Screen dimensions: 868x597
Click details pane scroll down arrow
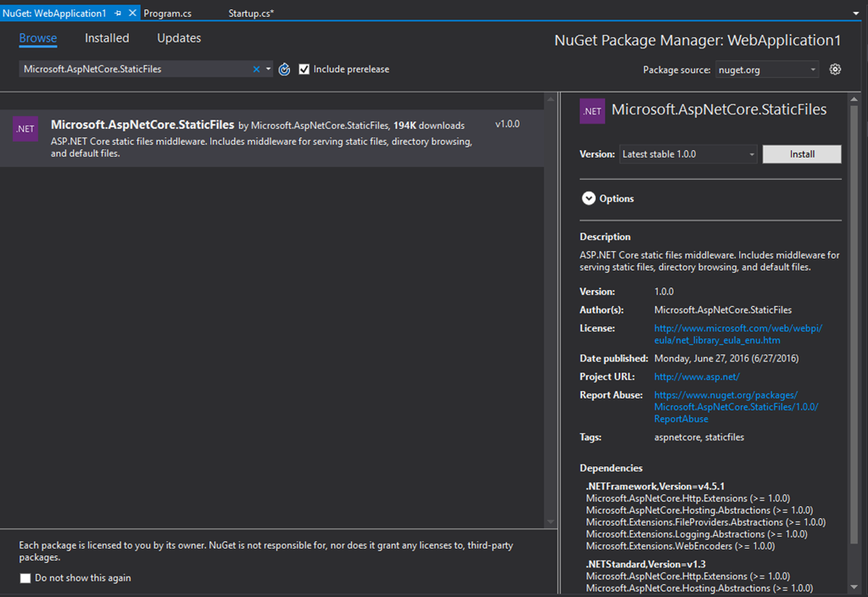point(854,587)
